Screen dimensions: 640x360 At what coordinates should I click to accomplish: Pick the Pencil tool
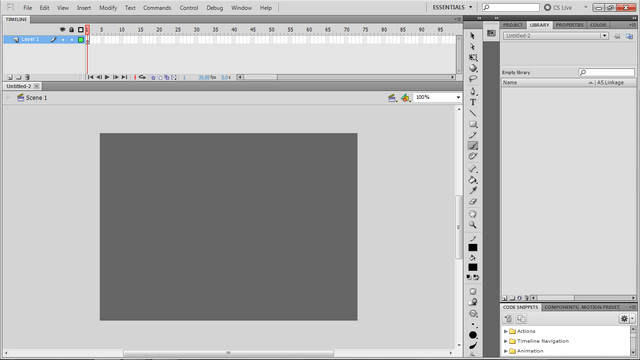pyautogui.click(x=473, y=135)
